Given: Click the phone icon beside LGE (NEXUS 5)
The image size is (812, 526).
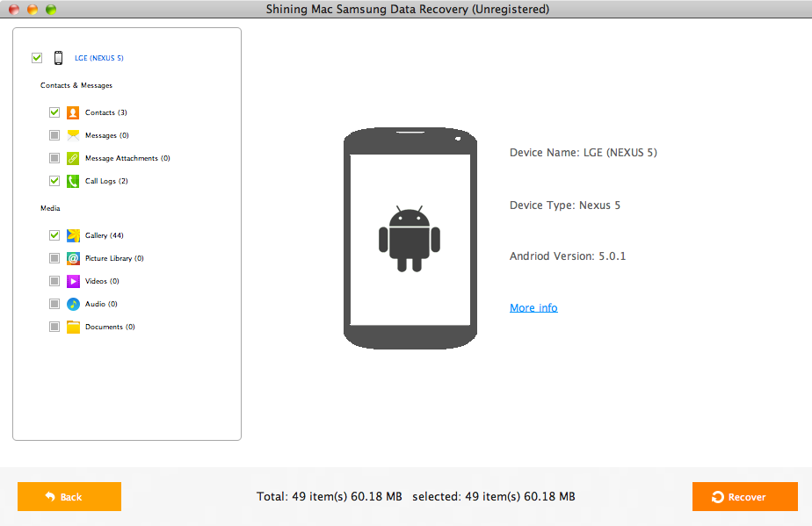Looking at the screenshot, I should point(59,58).
